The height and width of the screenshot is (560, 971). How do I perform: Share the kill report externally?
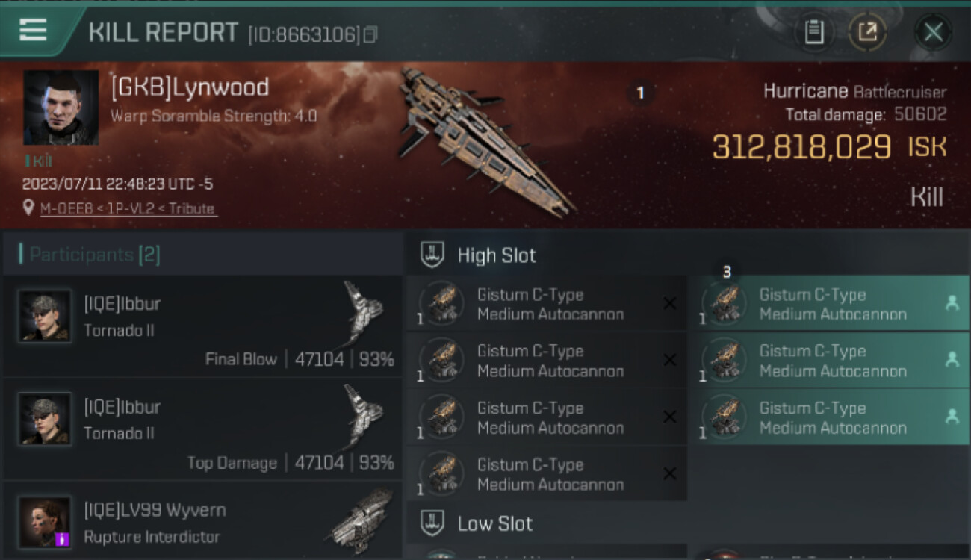click(x=868, y=32)
